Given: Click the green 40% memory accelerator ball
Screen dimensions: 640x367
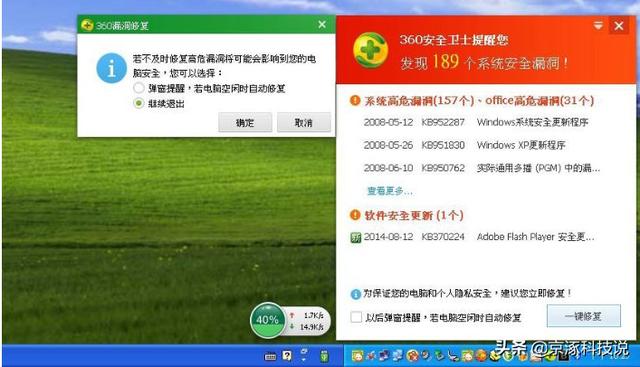Looking at the screenshot, I should tap(267, 320).
